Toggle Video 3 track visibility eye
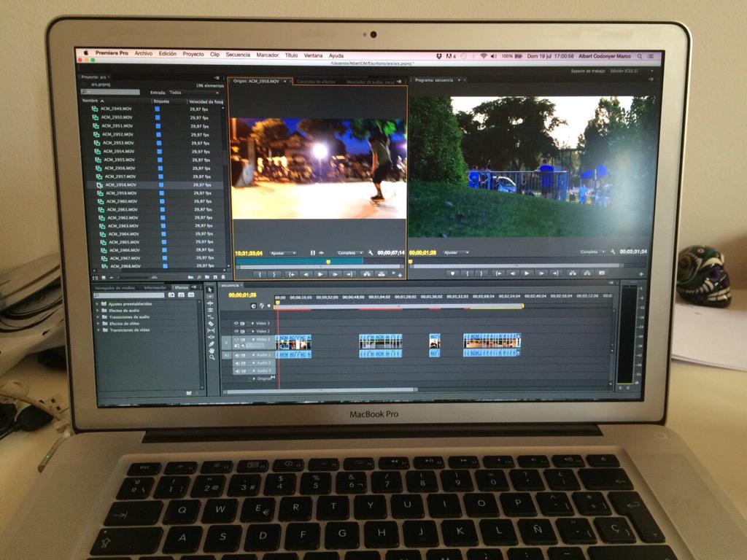Viewport: 747px width, 560px height. pos(236,323)
